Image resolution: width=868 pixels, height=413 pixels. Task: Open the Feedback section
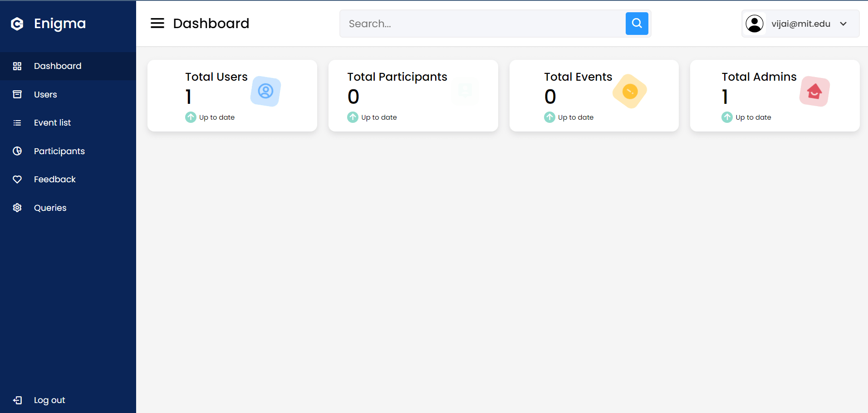pos(54,180)
